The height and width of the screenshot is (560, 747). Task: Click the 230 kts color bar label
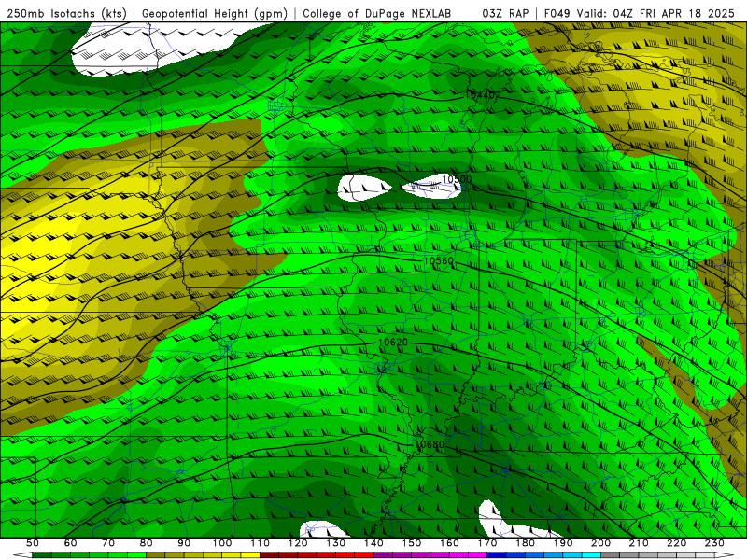point(714,543)
